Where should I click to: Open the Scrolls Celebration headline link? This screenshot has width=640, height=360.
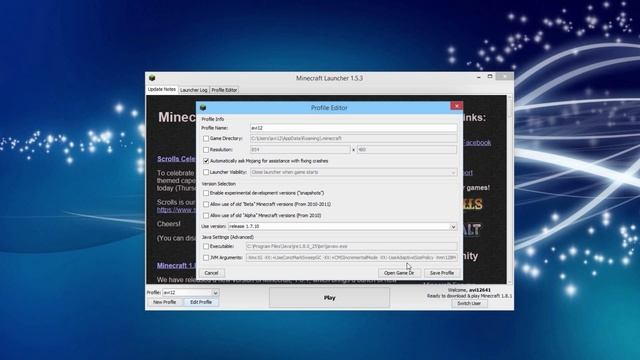[x=176, y=159]
